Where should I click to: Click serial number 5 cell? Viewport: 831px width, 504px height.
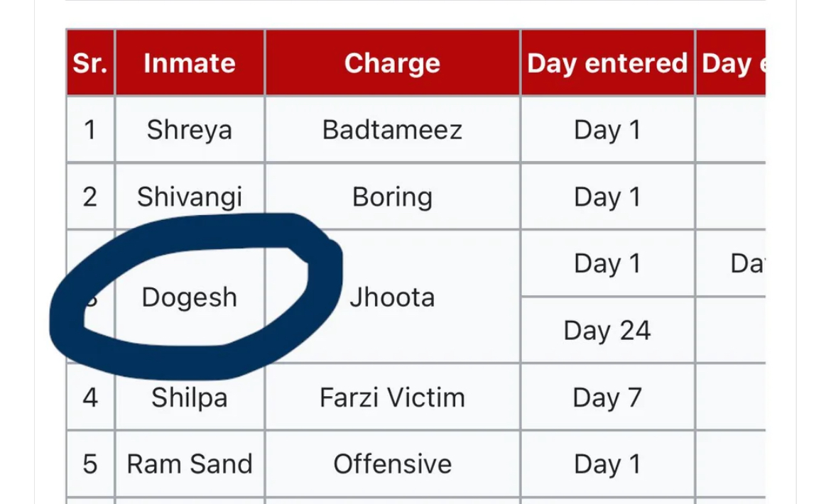[x=90, y=464]
